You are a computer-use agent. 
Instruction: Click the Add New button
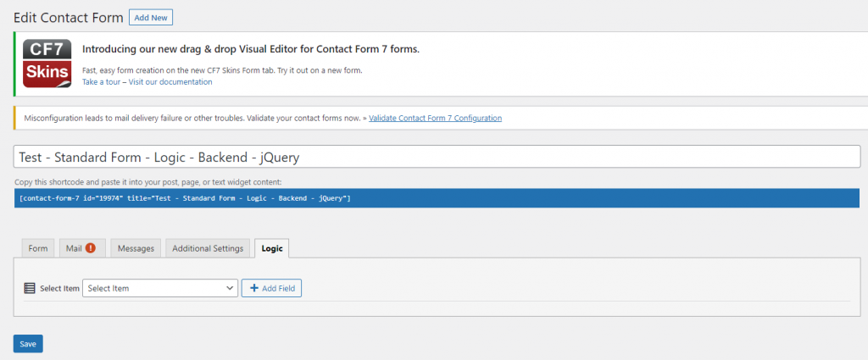point(151,17)
